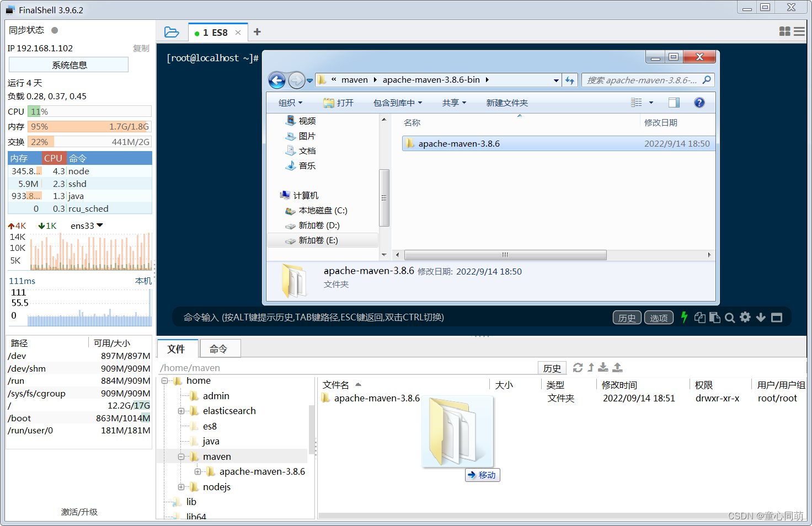Go up to parent directory
The image size is (812, 526).
click(x=591, y=367)
